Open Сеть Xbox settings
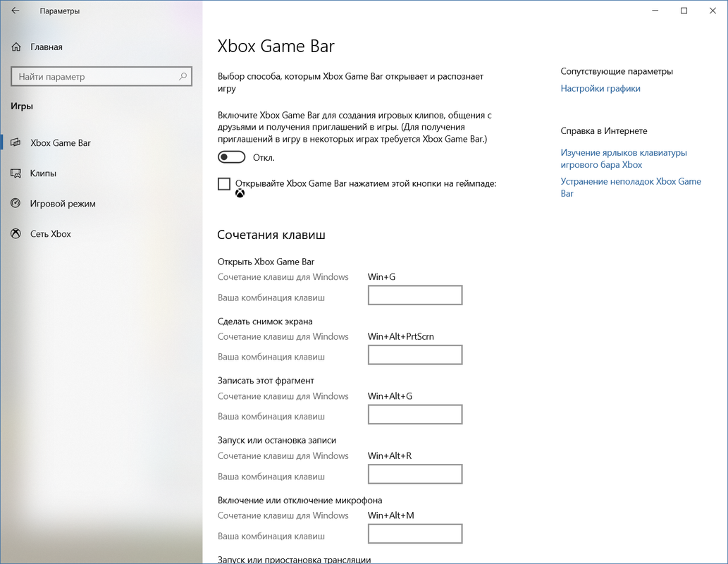The height and width of the screenshot is (564, 728). (101, 233)
